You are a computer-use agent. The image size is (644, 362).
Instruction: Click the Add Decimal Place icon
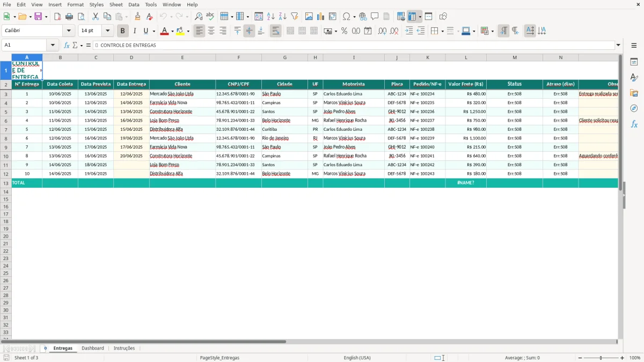(x=382, y=31)
